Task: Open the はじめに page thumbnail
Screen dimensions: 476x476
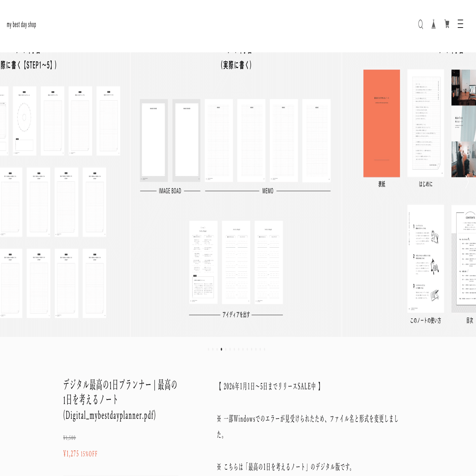Action: (426, 123)
